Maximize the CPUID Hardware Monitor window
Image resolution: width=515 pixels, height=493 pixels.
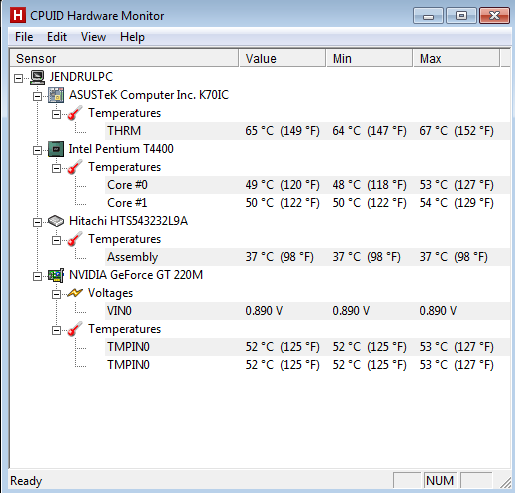click(x=461, y=16)
